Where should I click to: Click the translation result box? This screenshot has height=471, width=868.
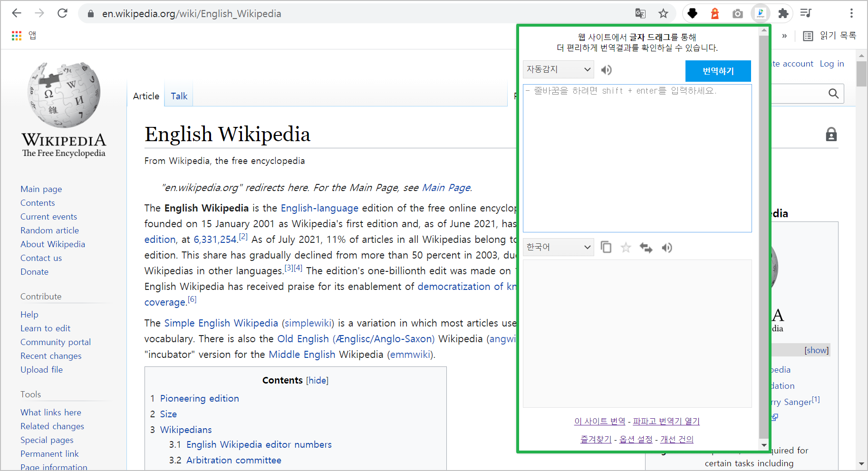pyautogui.click(x=637, y=334)
